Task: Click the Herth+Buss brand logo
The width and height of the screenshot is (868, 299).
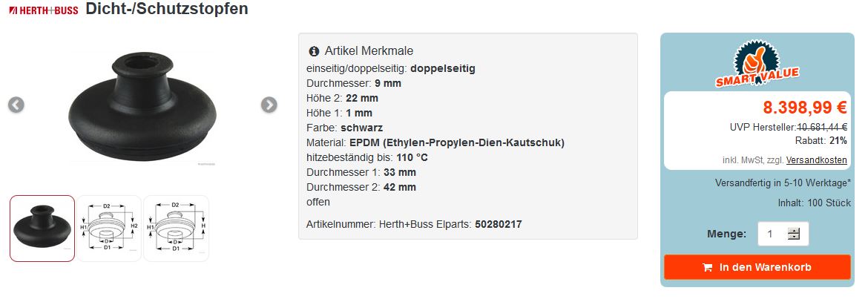Action: (x=43, y=10)
